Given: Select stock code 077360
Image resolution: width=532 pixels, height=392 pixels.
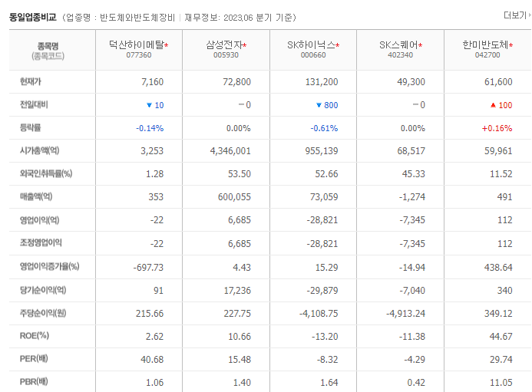Looking at the screenshot, I should [139, 55].
